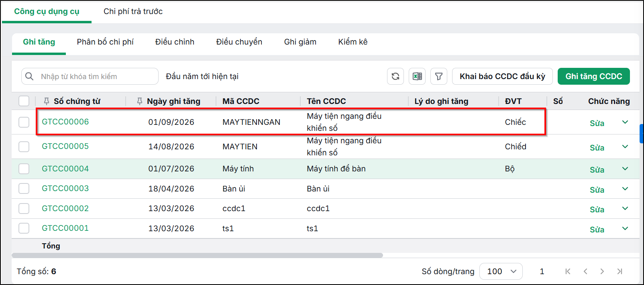This screenshot has width=644, height=285.
Task: Click the Ghi tăng CCDC button
Action: tap(594, 76)
